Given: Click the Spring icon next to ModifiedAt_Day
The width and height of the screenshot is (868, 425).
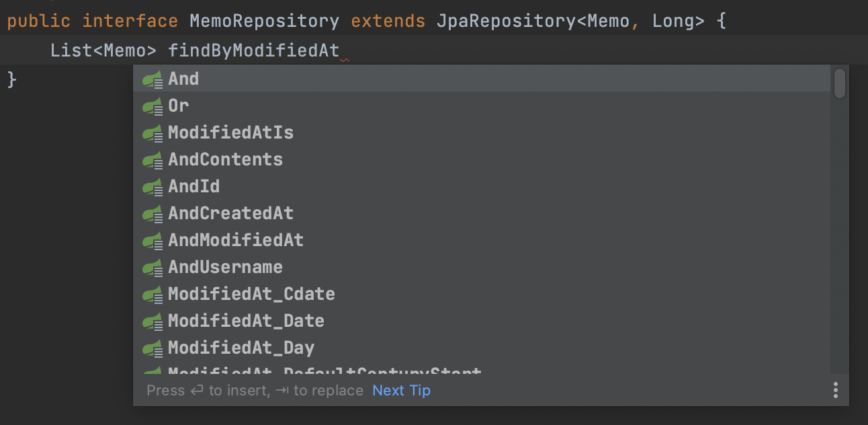Looking at the screenshot, I should [153, 348].
